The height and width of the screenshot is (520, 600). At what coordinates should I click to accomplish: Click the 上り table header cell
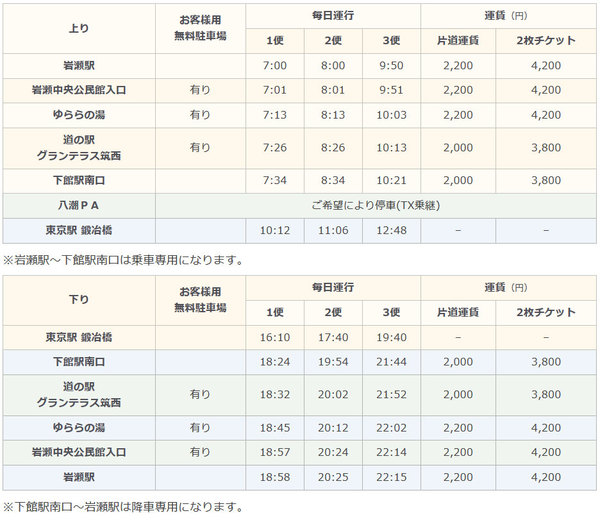point(78,29)
